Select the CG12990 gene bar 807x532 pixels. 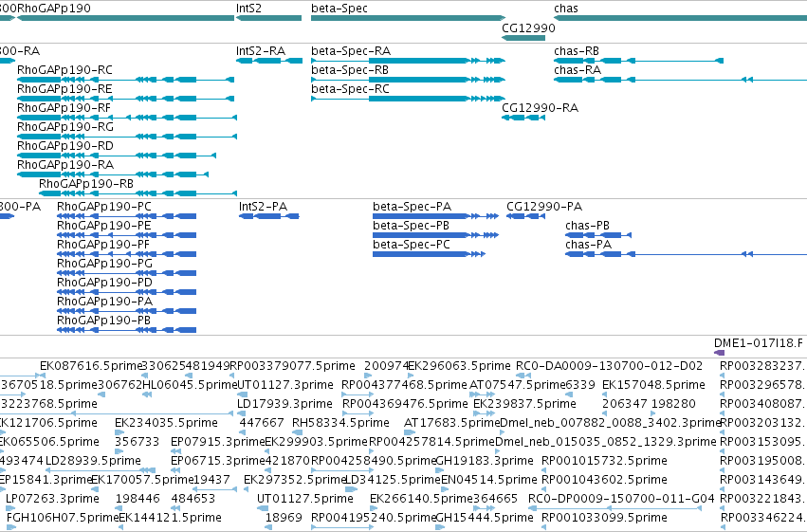pos(523,38)
